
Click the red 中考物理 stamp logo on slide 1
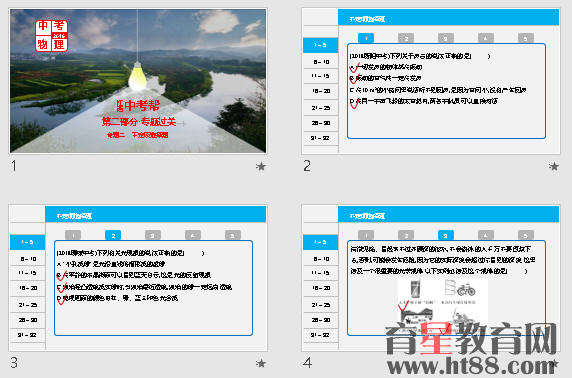pos(51,36)
